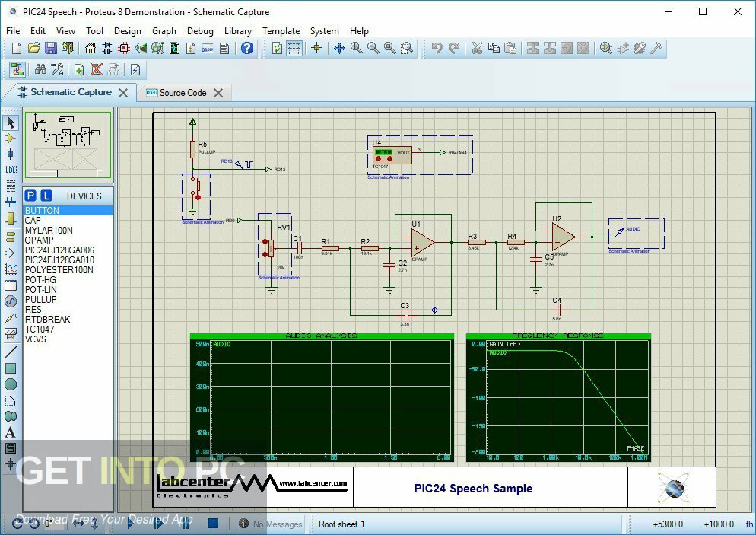Open the Home page house icon
The height and width of the screenshot is (535, 756).
91,48
